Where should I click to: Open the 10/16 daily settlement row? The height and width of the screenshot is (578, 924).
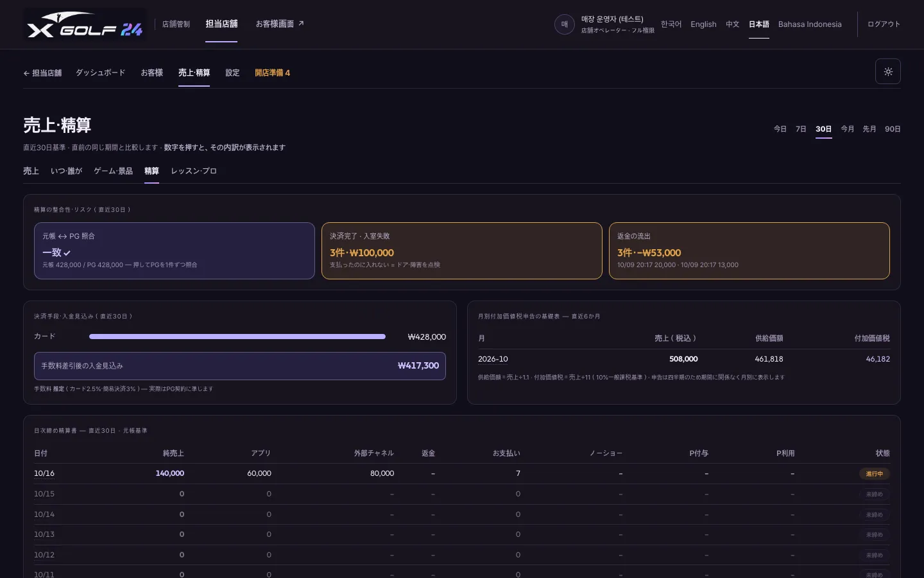coord(462,473)
